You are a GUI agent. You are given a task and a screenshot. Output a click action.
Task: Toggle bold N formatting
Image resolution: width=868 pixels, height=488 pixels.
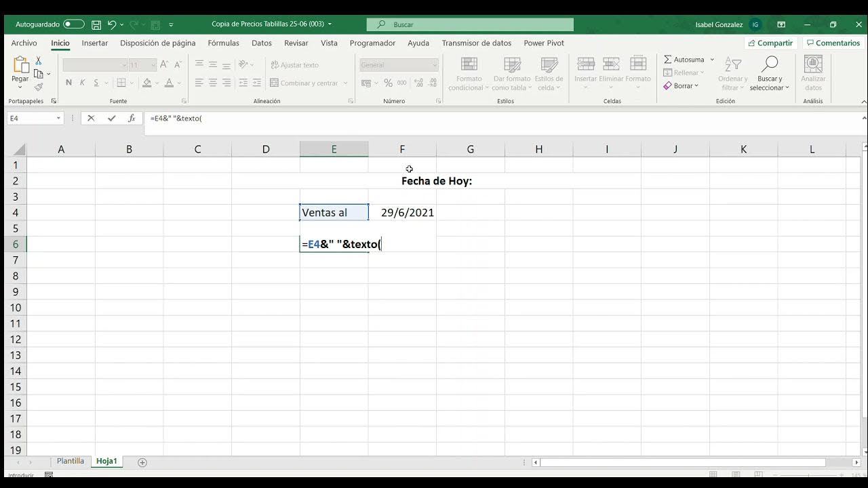click(x=68, y=83)
